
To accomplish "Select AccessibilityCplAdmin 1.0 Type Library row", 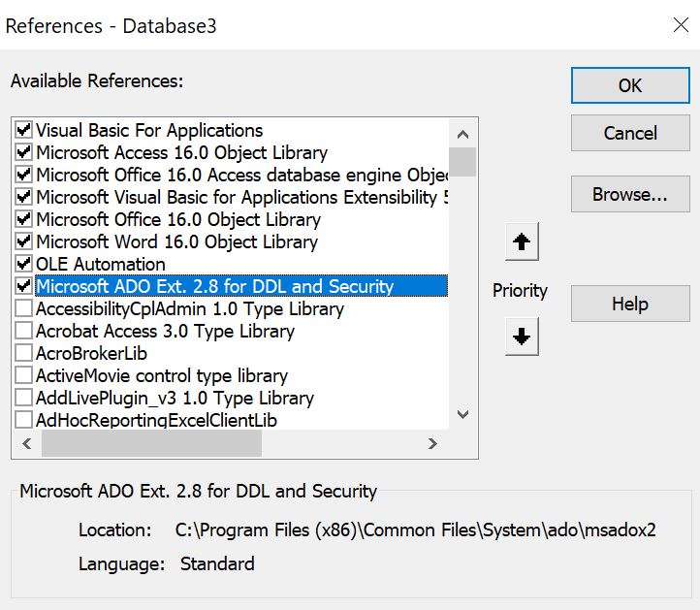I will [190, 309].
